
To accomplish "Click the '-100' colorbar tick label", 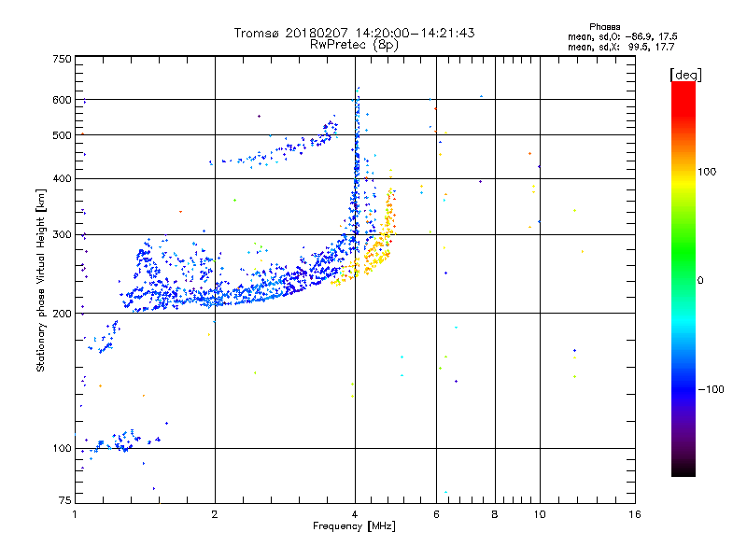I will [711, 389].
